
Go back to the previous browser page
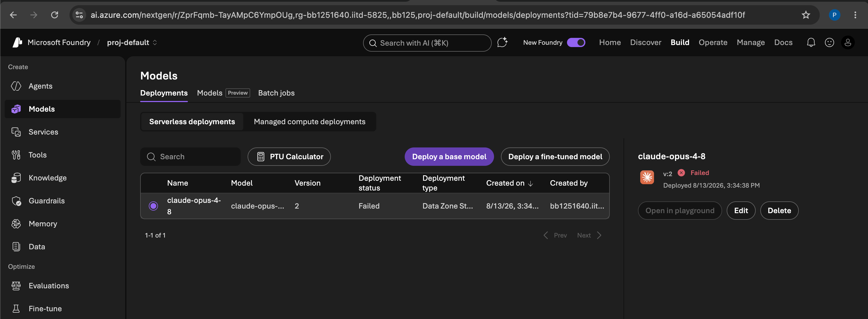click(x=13, y=15)
